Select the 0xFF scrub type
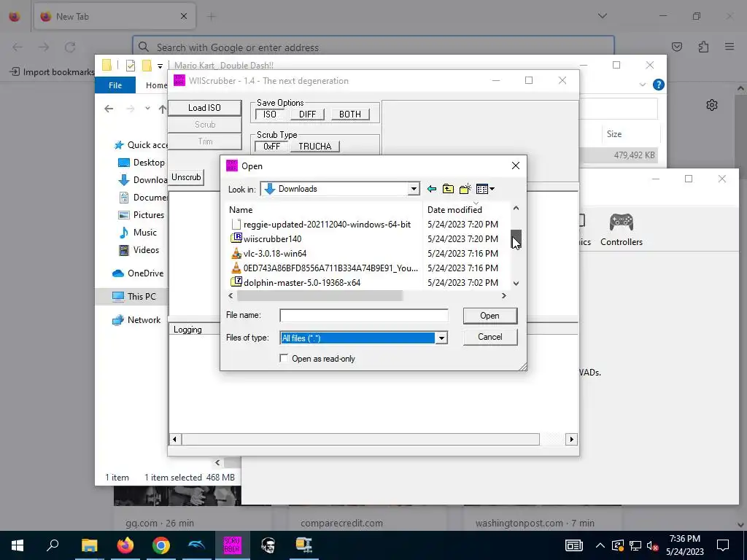This screenshot has height=560, width=747. [271, 146]
